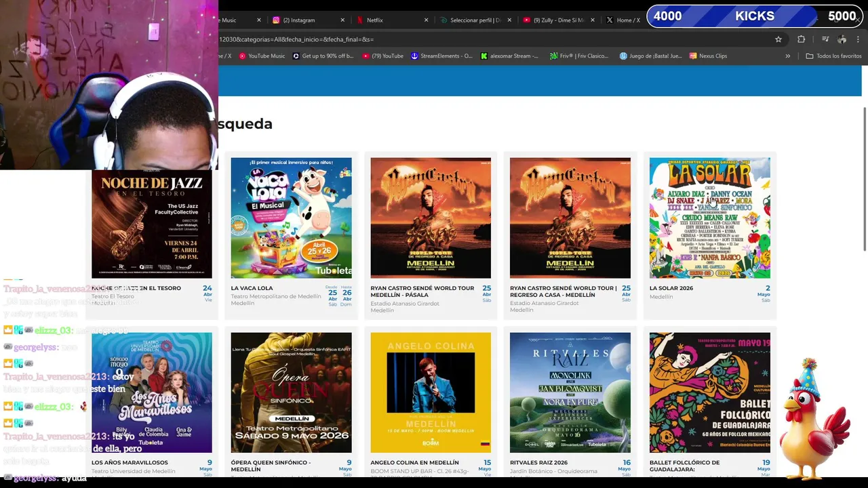The height and width of the screenshot is (488, 868).
Task: Close the Seleccionar perfil tab
Action: coord(509,20)
